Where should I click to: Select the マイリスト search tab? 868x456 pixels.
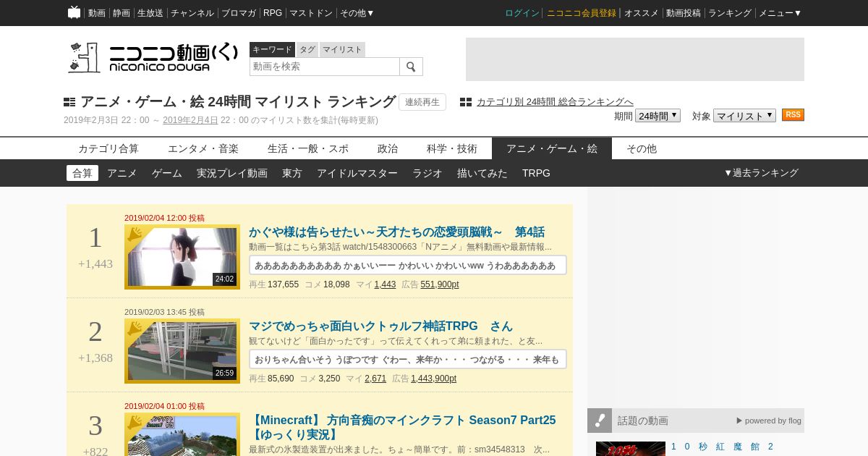(342, 49)
